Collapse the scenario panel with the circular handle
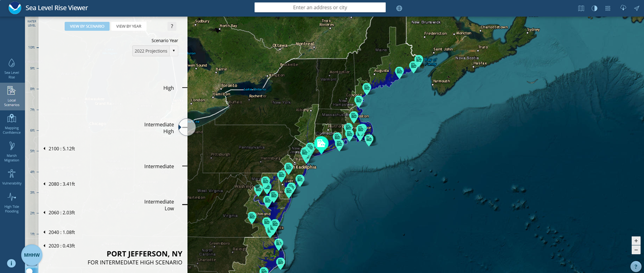 click(186, 127)
